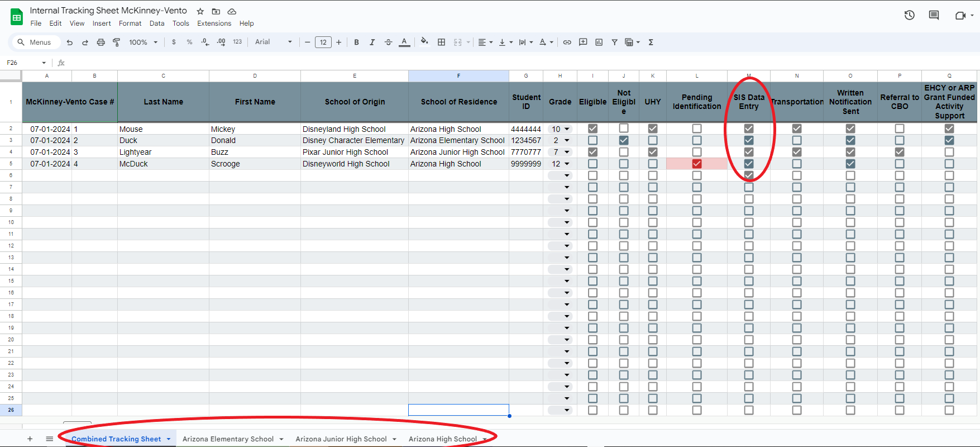View cloud save status icon
980x447 pixels.
(232, 11)
